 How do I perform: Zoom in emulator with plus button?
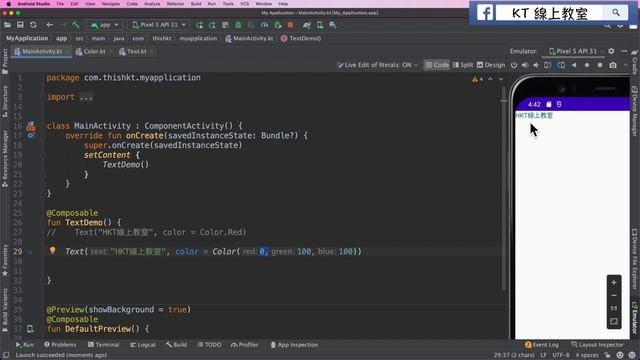tap(613, 282)
